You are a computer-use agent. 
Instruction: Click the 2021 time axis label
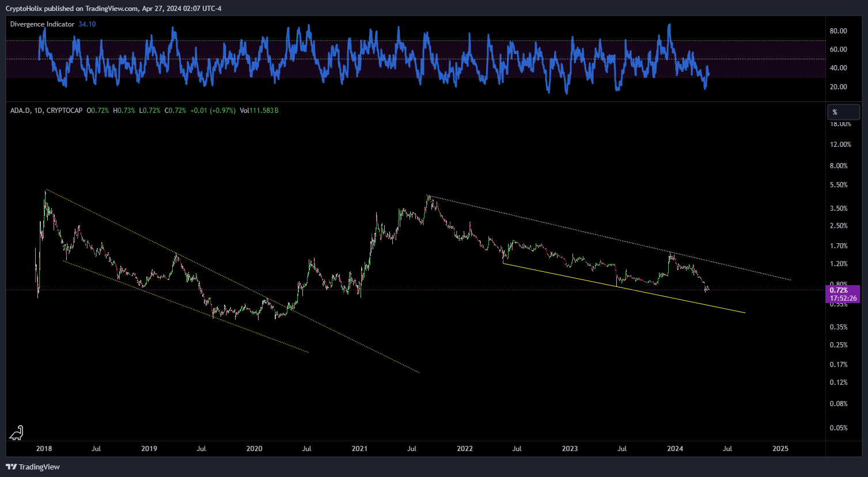point(359,449)
